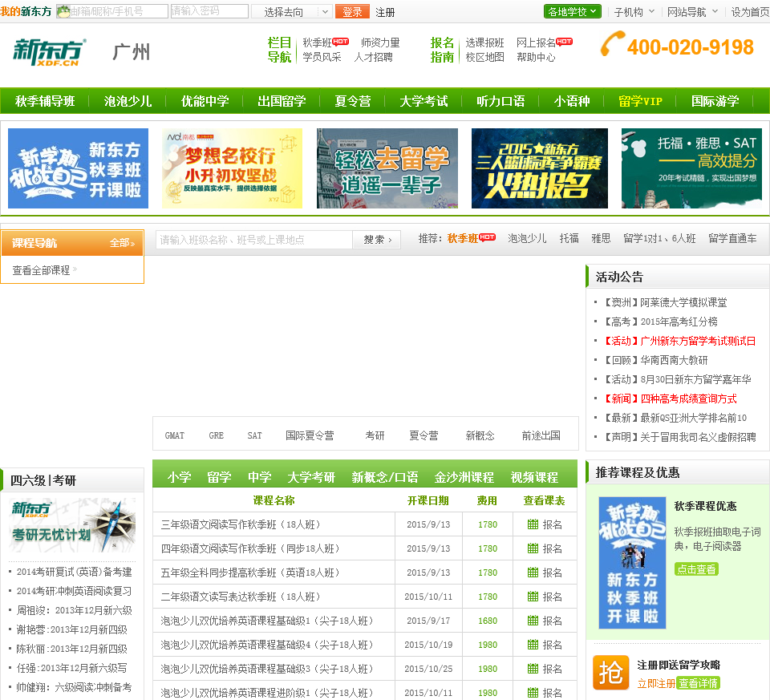The height and width of the screenshot is (700, 770).
Task: Click the calendar icon in the 四年级语文阅读写作秋季班 row
Action: (533, 548)
